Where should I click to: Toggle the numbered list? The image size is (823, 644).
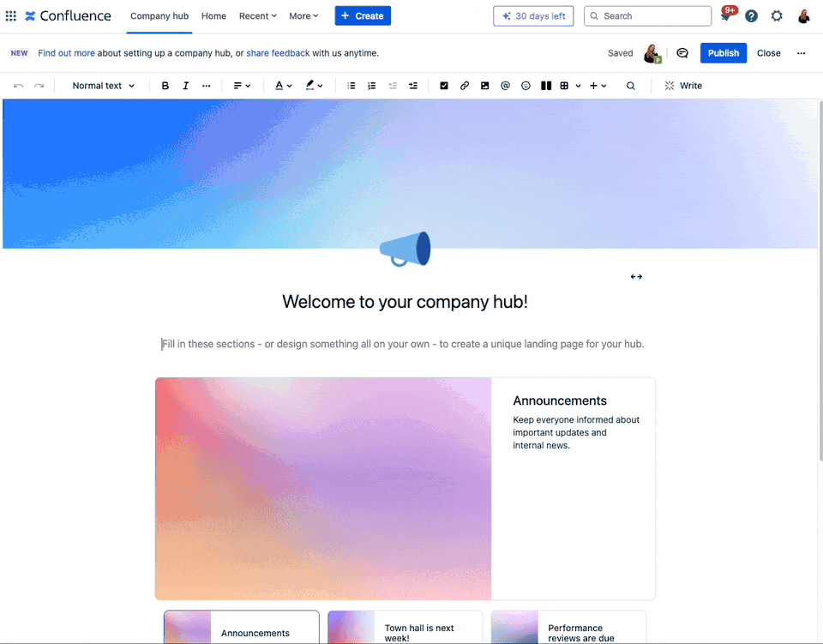point(371,86)
